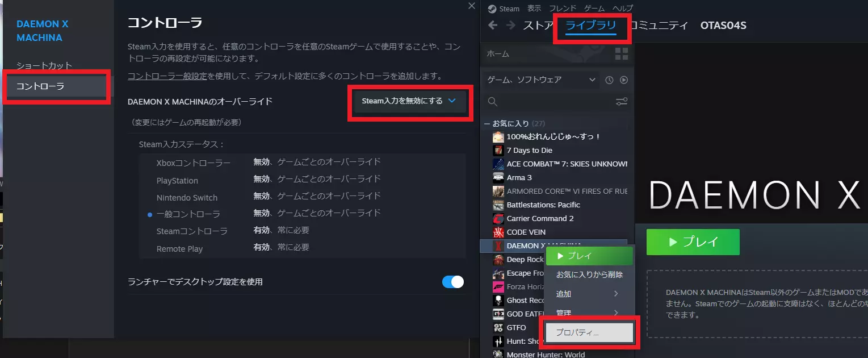Click プレイ in the context menu
The image size is (868, 358).
(589, 256)
